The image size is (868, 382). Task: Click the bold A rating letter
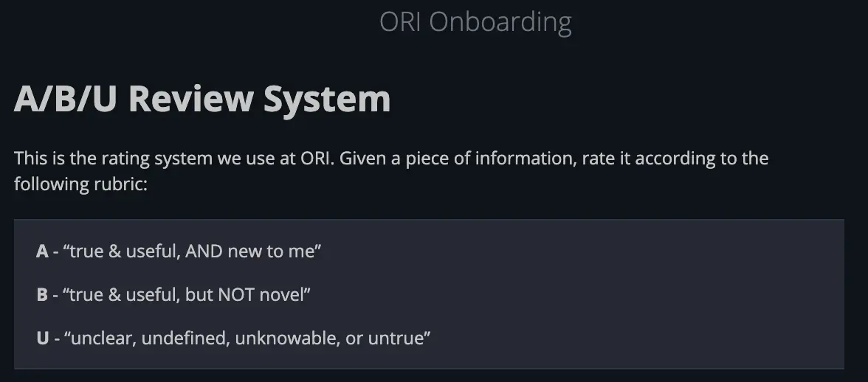point(42,251)
